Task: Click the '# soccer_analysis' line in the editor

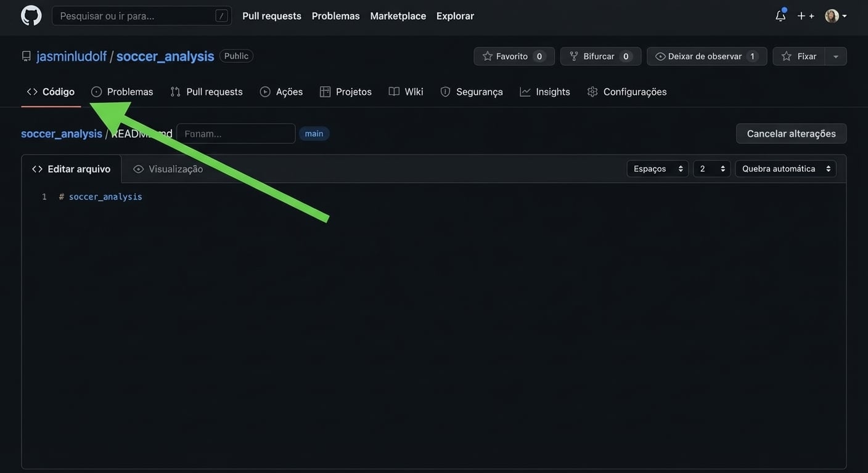Action: point(101,197)
